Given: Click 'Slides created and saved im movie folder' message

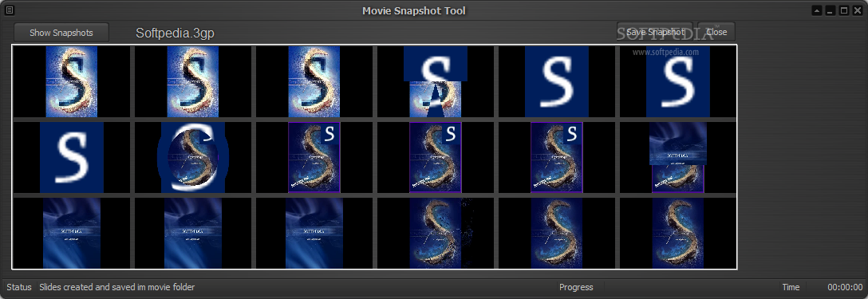Looking at the screenshot, I should [x=116, y=287].
